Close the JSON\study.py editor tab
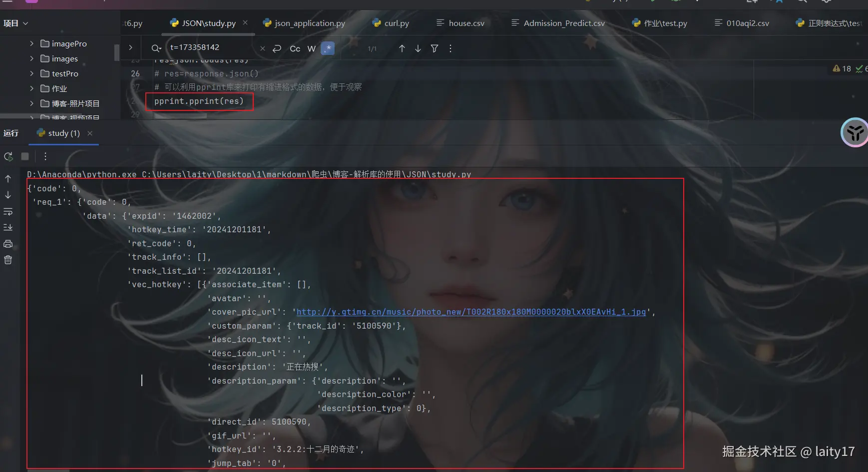This screenshot has height=472, width=868. (x=245, y=22)
